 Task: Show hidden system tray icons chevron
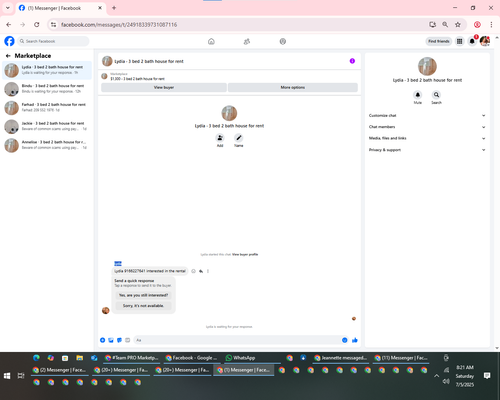(436, 376)
